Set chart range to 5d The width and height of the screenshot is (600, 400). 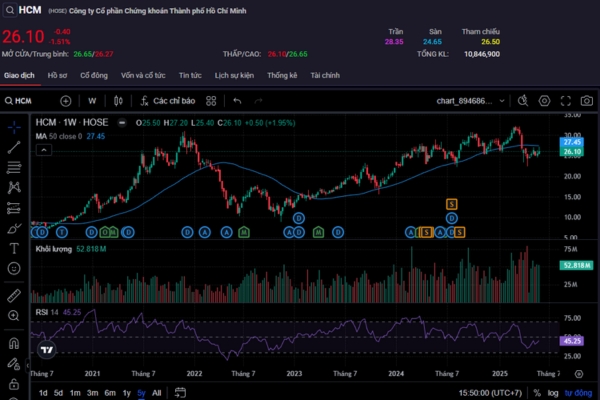pyautogui.click(x=58, y=393)
